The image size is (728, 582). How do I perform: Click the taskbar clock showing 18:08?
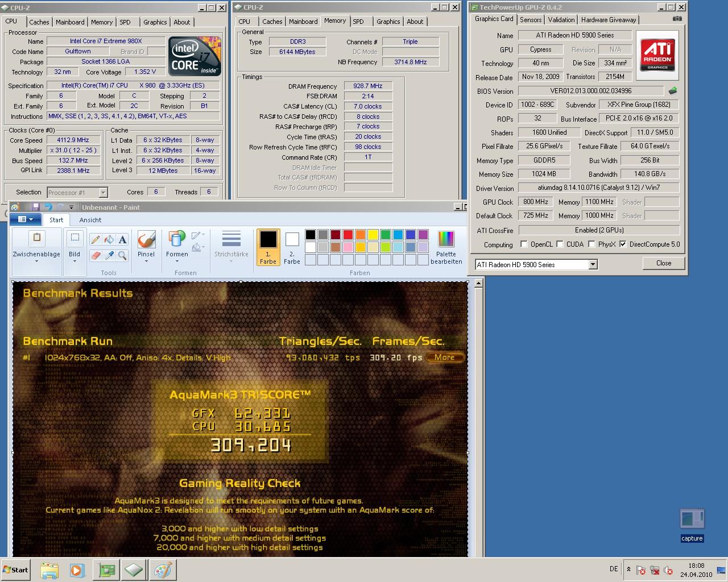[x=696, y=570]
